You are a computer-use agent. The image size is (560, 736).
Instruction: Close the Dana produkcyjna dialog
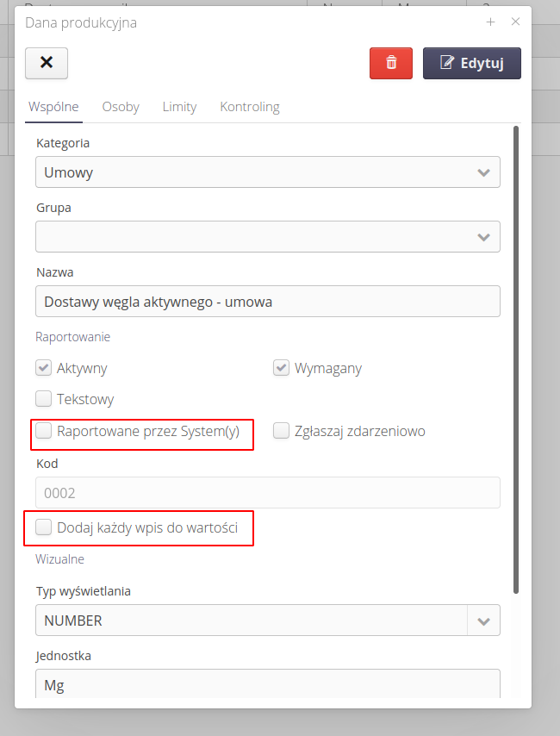tap(515, 22)
